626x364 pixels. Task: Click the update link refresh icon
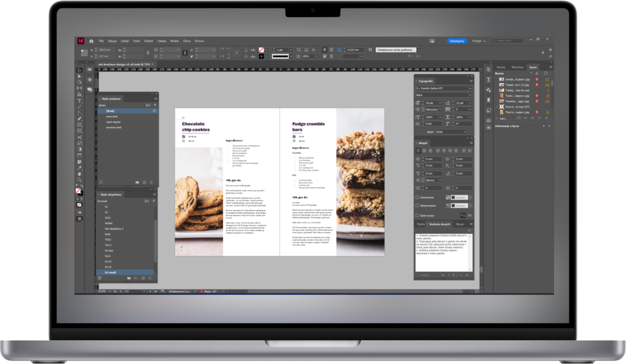coord(539,118)
